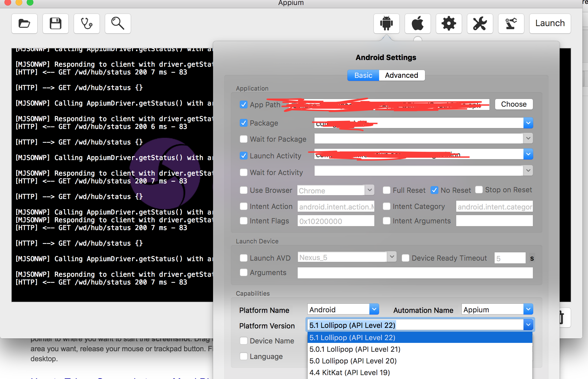Click the Android device icon in toolbar

(386, 23)
